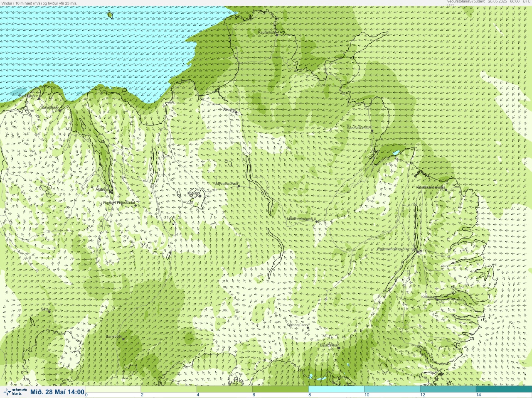Select the Reykir í Fnjóskadal station marker
The height and width of the screenshot is (398, 532).
point(135,205)
